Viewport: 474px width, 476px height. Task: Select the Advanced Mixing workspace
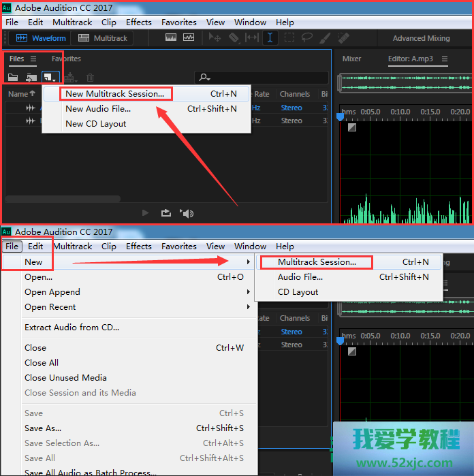coord(421,38)
